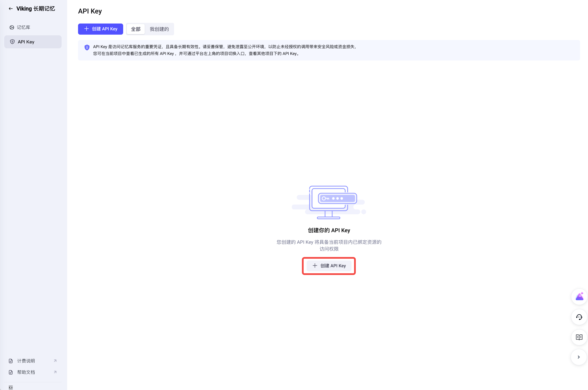This screenshot has width=588, height=390.
Task: Open the 记忆库 sidebar item
Action: point(23,27)
